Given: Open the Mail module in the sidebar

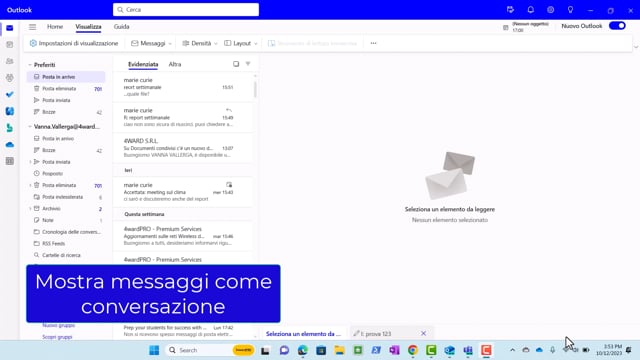Looking at the screenshot, I should tap(10, 28).
